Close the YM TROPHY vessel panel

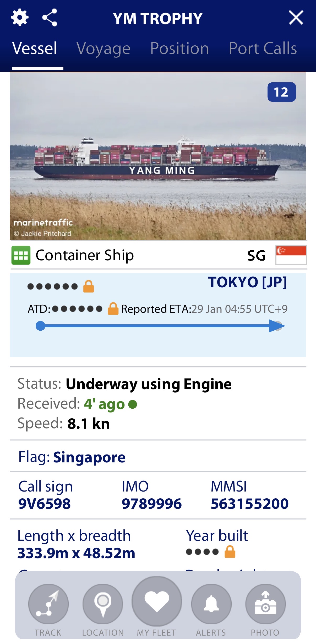click(296, 18)
